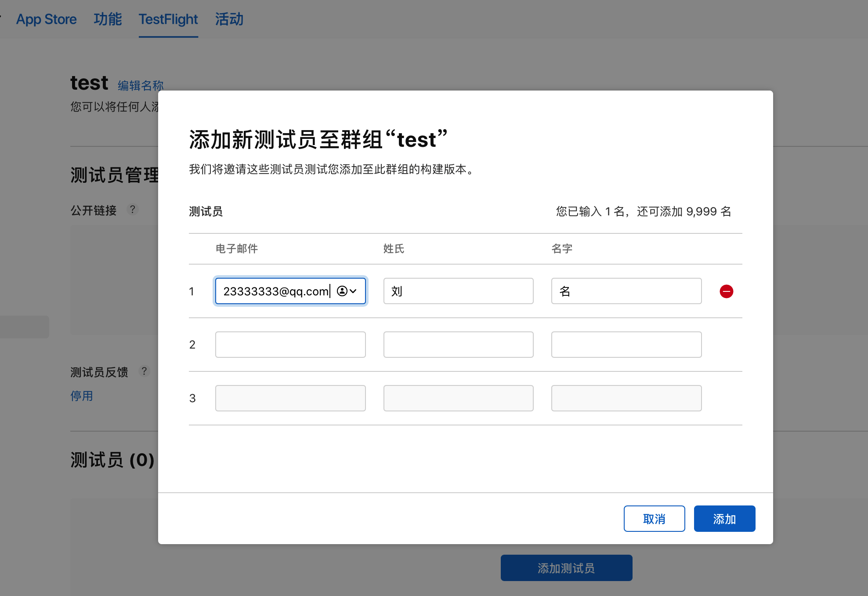The width and height of the screenshot is (868, 596).
Task: Click dialog description starting with 我们将邀请这些测试员
Action: pos(333,169)
